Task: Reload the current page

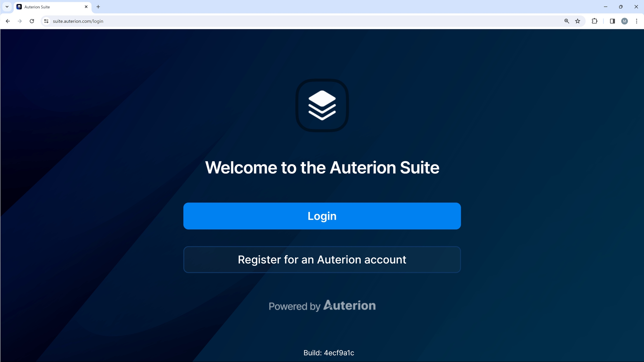Action: (32, 21)
